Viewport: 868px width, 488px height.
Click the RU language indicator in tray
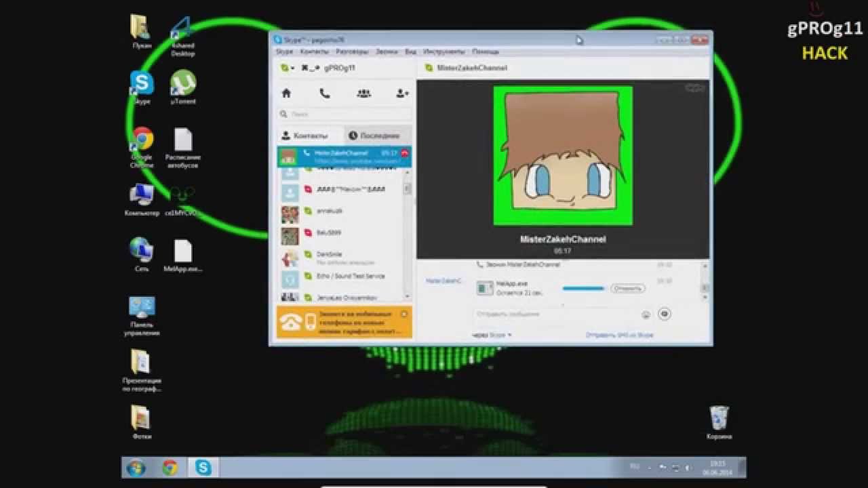pos(635,467)
